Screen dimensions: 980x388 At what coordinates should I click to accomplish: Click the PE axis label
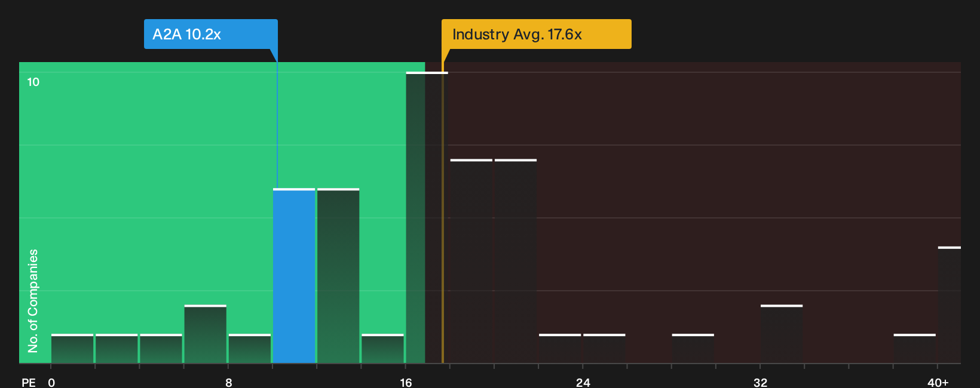click(x=29, y=382)
